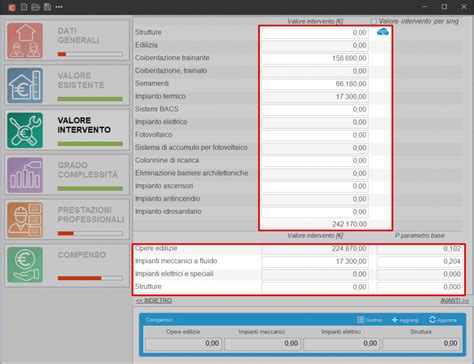
Task: Click the Prestazioni Professionali worker icon
Action: (x=25, y=220)
